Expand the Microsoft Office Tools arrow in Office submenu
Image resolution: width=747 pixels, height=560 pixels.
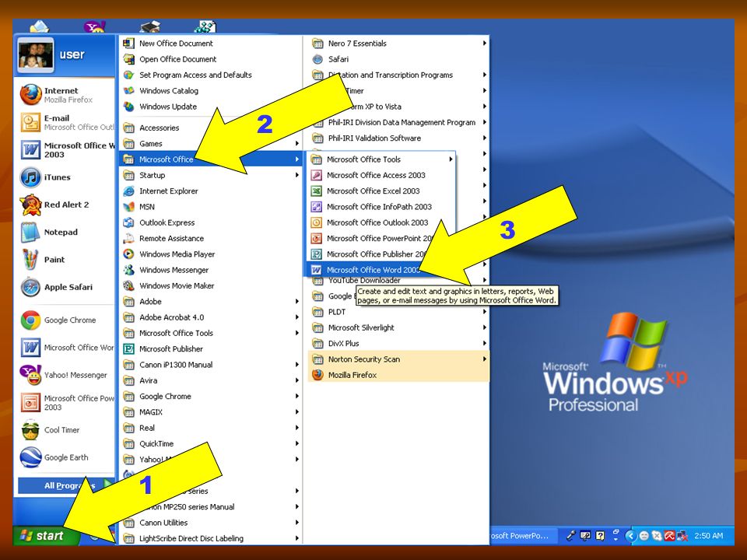(451, 159)
